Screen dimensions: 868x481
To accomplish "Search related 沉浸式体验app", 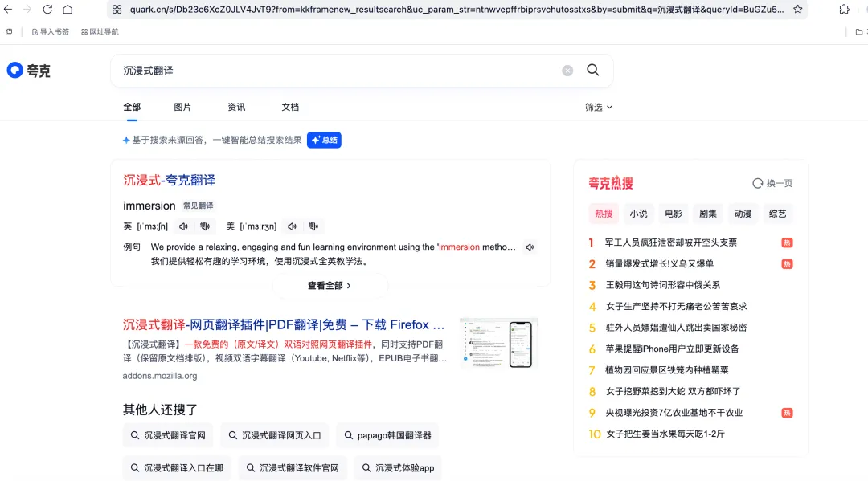I will pos(398,468).
